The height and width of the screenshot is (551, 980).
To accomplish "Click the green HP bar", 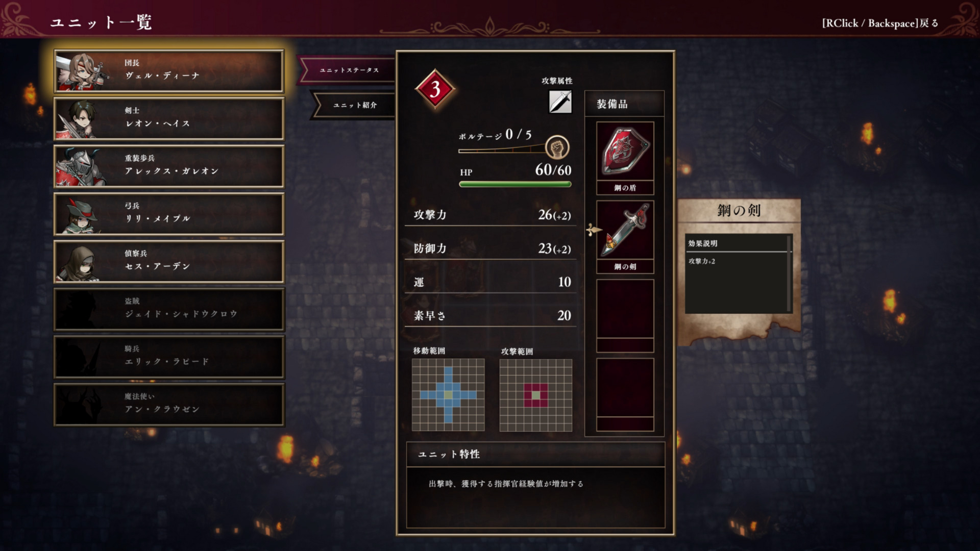I will pyautogui.click(x=515, y=184).
